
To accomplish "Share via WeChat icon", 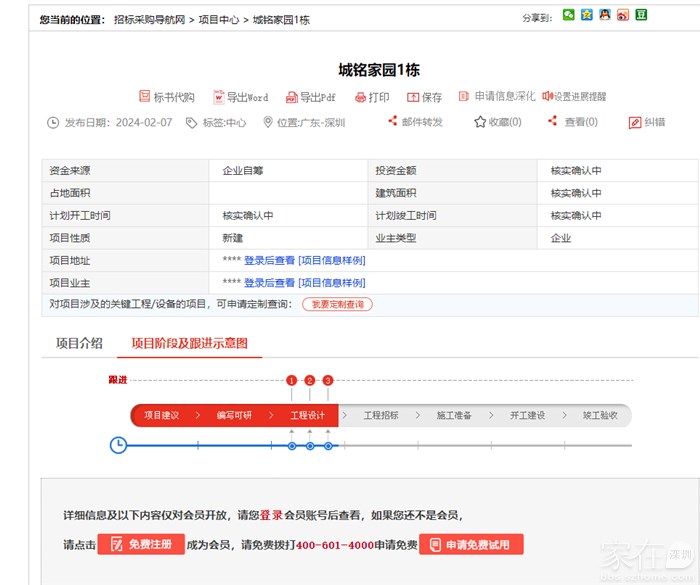I will [x=569, y=15].
